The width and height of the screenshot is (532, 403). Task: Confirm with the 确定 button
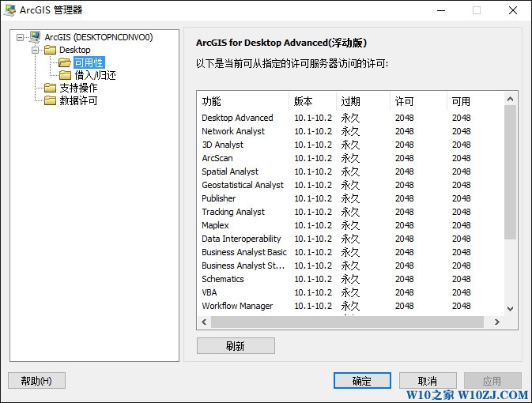point(362,381)
